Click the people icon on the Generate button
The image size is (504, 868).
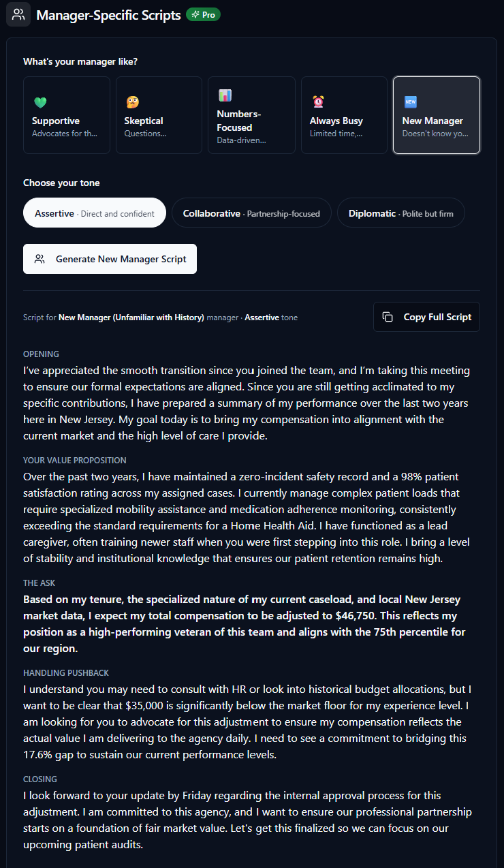40,259
